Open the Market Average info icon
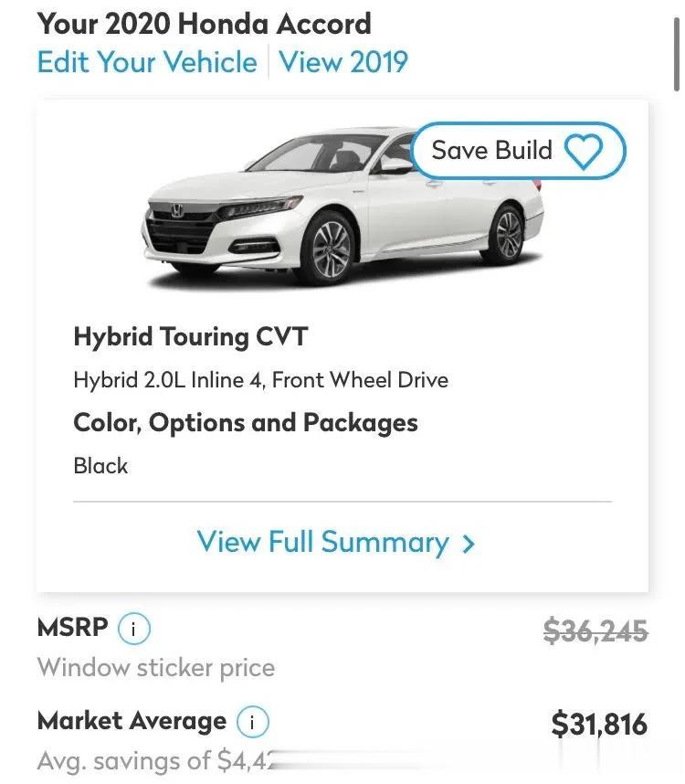The height and width of the screenshot is (784, 685). [x=253, y=722]
